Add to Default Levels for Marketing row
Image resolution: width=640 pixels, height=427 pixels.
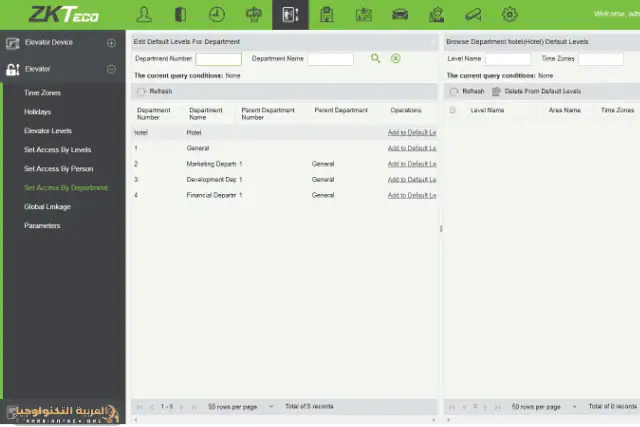click(x=412, y=164)
